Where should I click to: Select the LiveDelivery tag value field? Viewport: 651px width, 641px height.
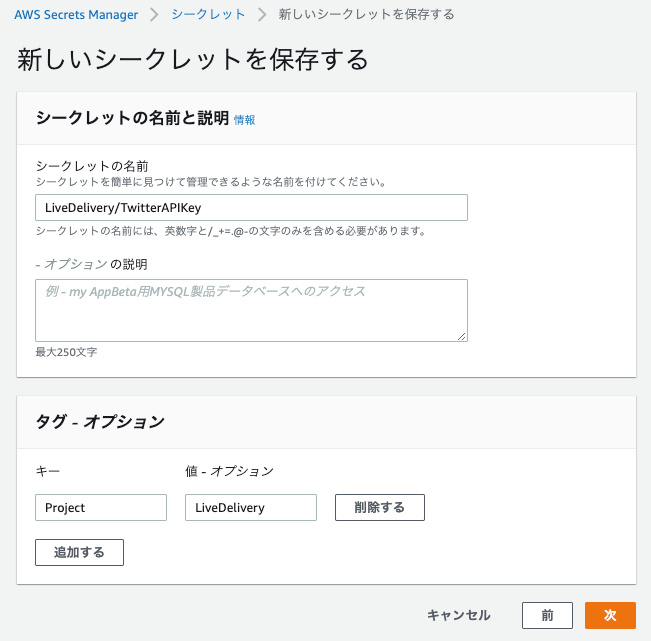click(251, 507)
